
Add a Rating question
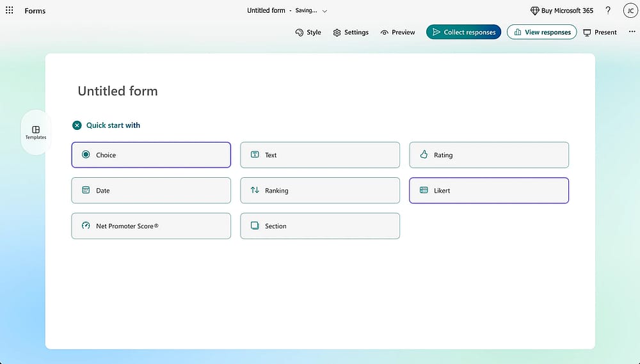tap(489, 155)
